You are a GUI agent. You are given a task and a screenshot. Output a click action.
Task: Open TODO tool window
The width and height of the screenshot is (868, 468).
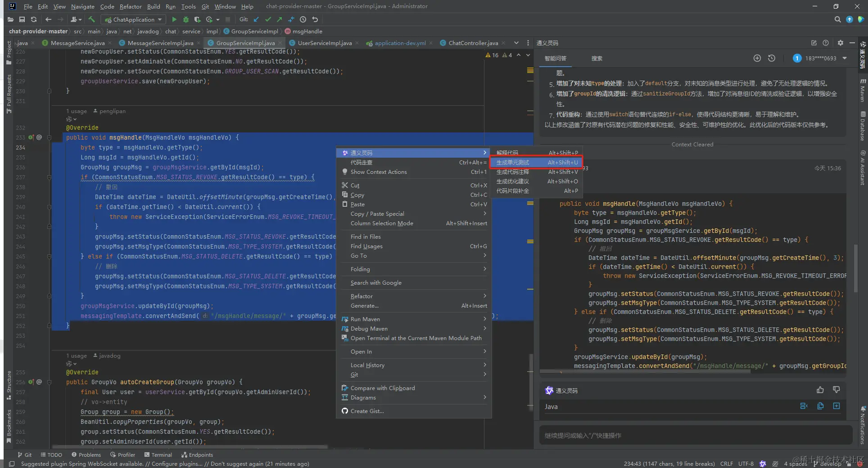click(51, 454)
